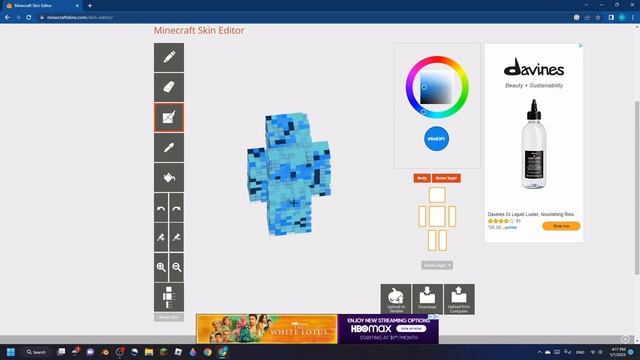
Task: Toggle diagram's right-side arm part visibility
Action: click(x=452, y=216)
